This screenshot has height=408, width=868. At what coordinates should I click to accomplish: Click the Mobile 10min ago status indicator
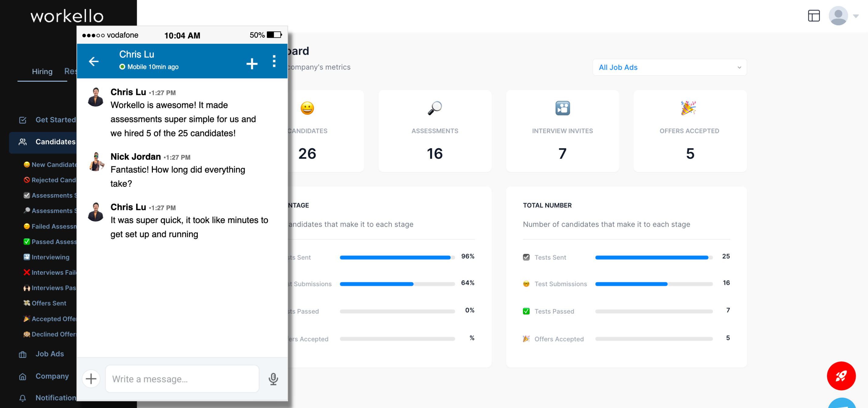149,67
